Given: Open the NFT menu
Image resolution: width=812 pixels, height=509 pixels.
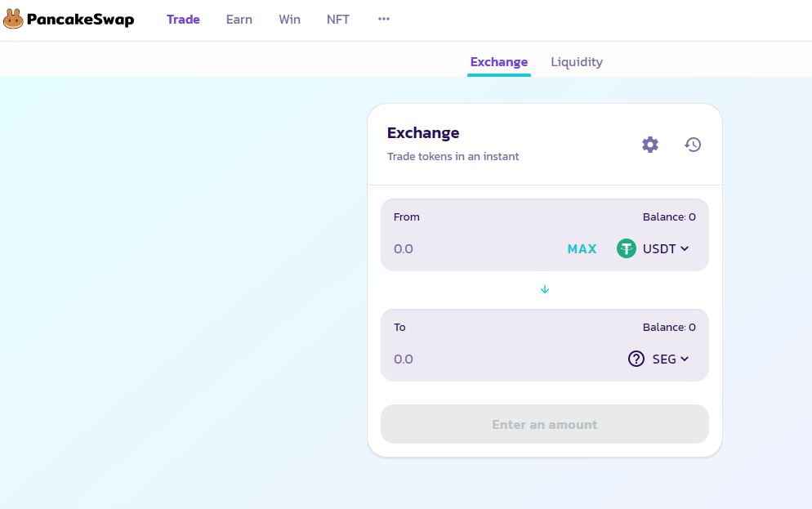Looking at the screenshot, I should (x=338, y=19).
